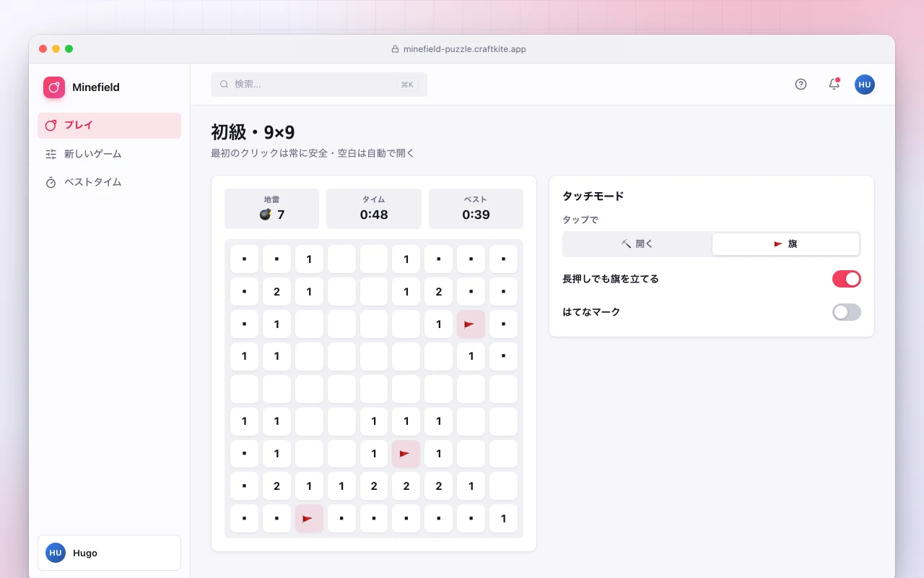
Task: Enable the はてなマーク switch
Action: point(847,312)
